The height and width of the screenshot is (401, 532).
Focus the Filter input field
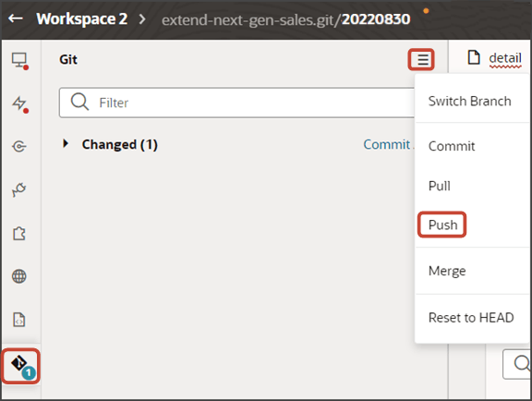coord(237,103)
